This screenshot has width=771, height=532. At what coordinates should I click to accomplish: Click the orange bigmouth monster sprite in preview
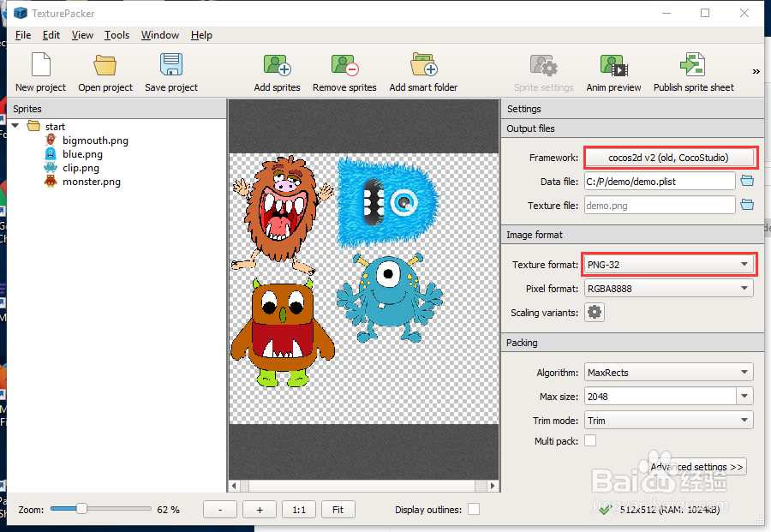click(x=283, y=214)
